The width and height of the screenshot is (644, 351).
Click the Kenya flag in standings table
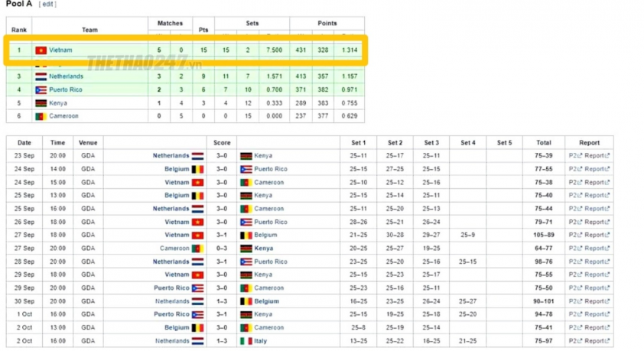41,103
